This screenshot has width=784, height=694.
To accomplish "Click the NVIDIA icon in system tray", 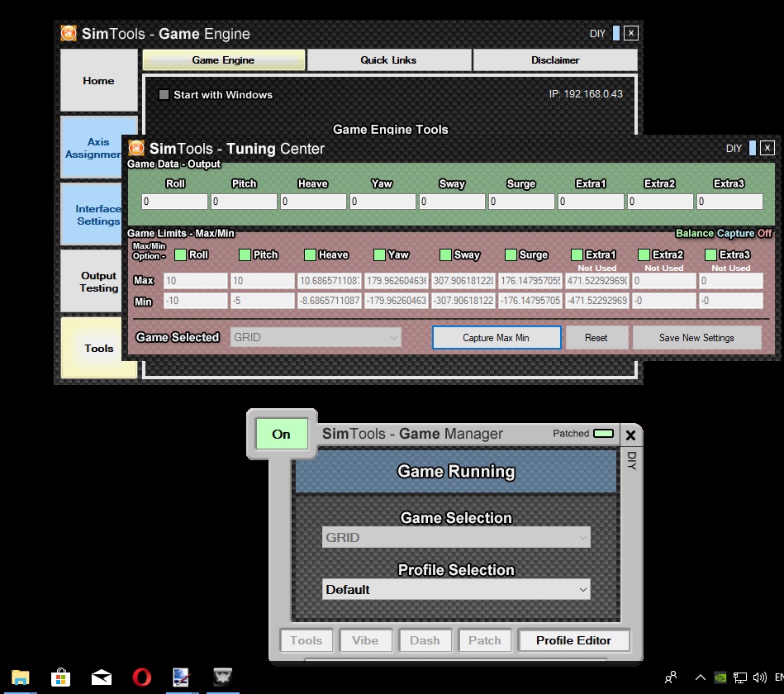I will 721,677.
